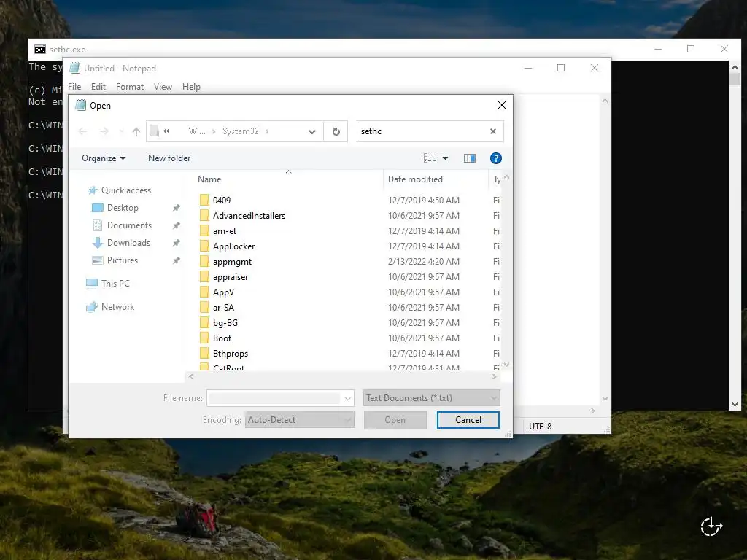The height and width of the screenshot is (560, 747).
Task: Unpin Desktop using its pin icon
Action: click(x=177, y=208)
